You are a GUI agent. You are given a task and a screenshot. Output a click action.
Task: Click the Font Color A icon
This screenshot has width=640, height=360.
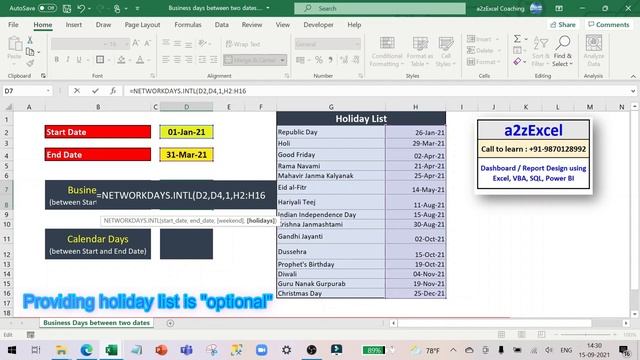click(140, 60)
